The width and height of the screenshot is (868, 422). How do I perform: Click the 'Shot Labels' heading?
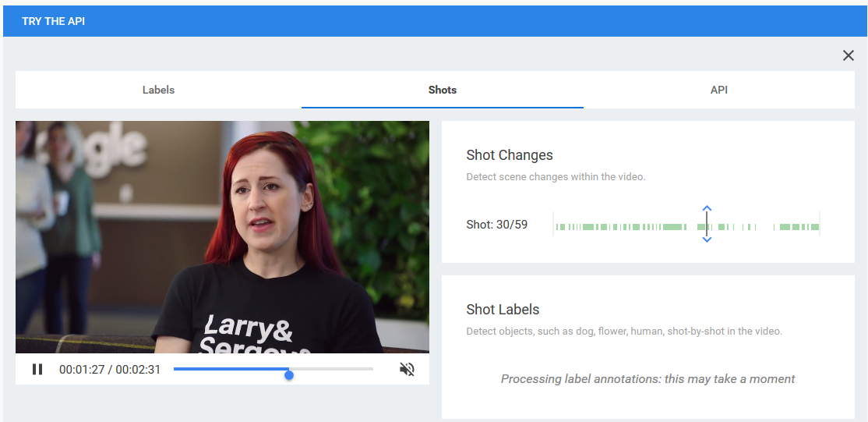pos(503,309)
